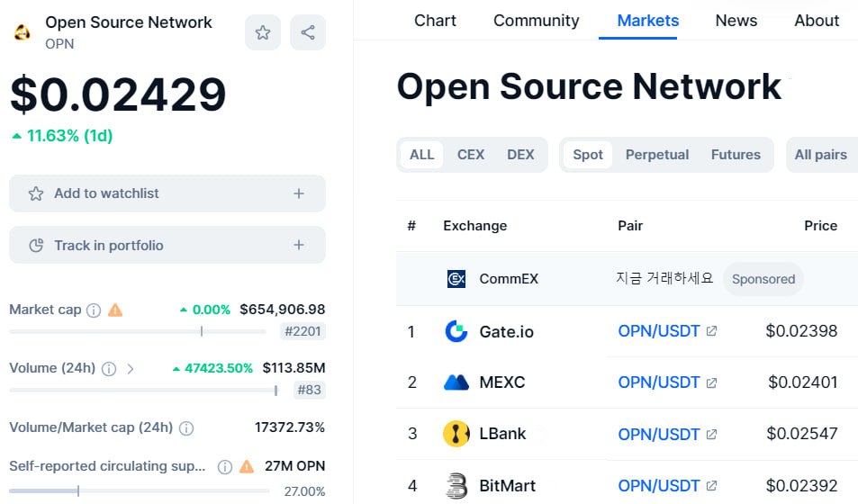The width and height of the screenshot is (858, 504).
Task: Click the Track in portfolio label
Action: pyautogui.click(x=109, y=245)
